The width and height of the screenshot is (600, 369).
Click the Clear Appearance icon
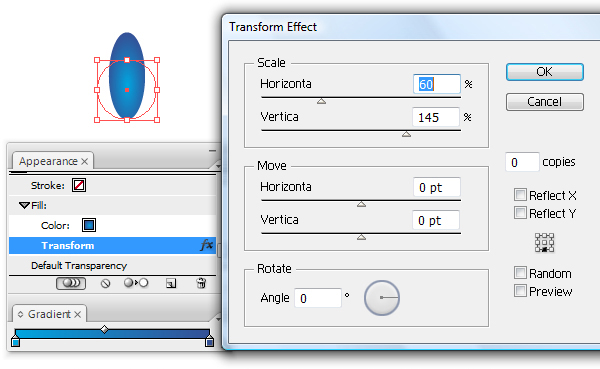tap(106, 283)
